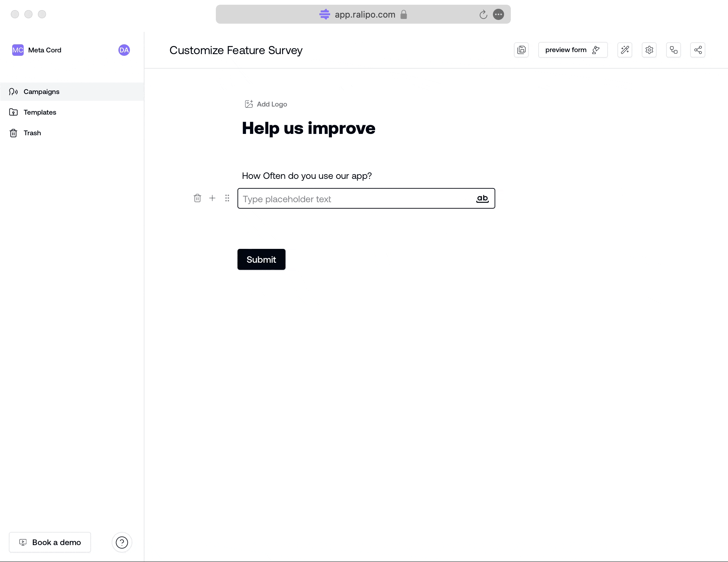
Task: Open Templates in sidebar
Action: pos(40,112)
